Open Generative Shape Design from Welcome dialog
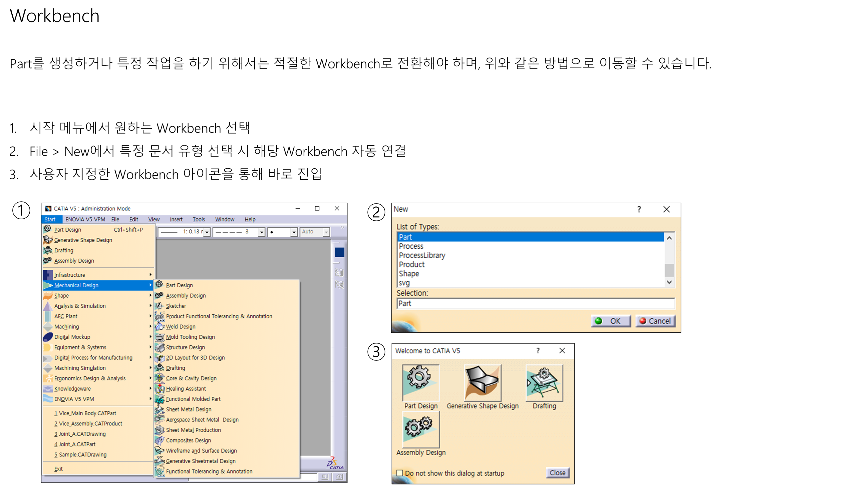 click(482, 383)
